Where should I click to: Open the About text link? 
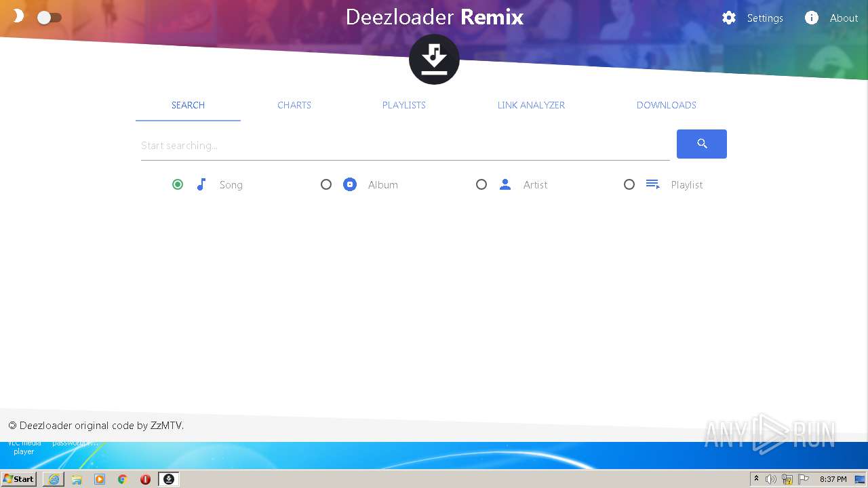844,18
